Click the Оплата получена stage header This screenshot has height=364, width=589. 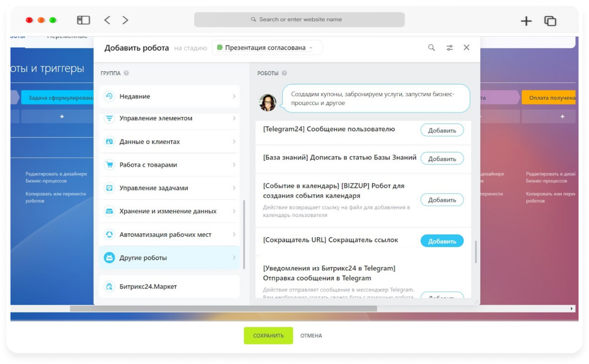click(549, 98)
